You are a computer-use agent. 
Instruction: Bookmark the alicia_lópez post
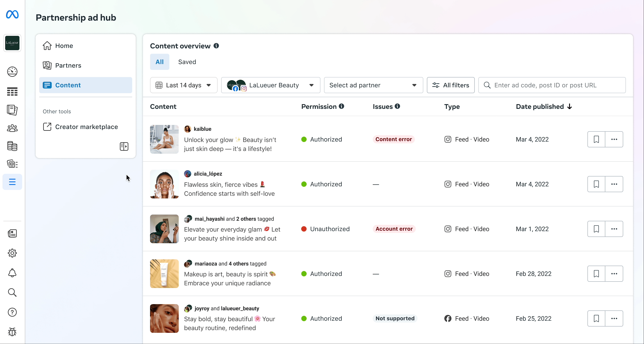596,184
